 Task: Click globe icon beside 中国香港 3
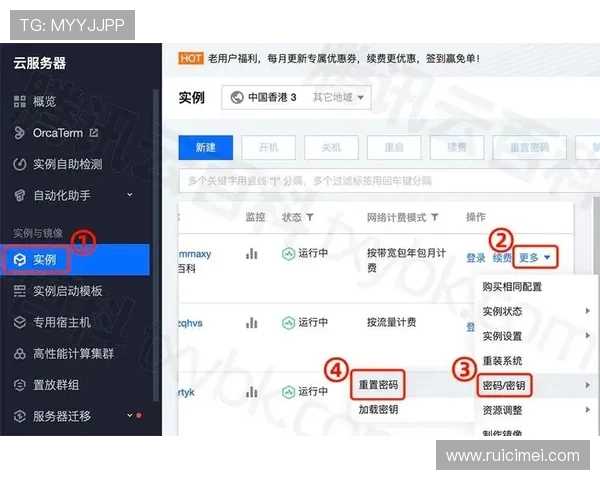coord(237,97)
